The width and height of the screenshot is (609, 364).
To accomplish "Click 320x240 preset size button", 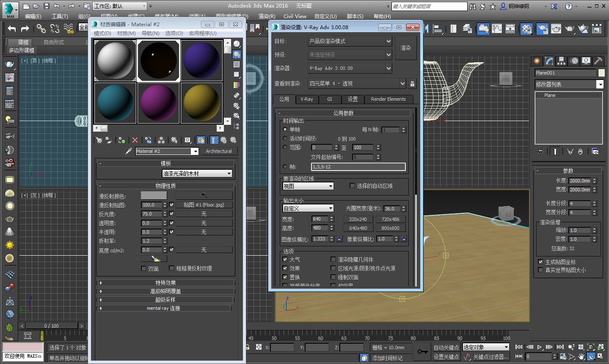I will [358, 219].
